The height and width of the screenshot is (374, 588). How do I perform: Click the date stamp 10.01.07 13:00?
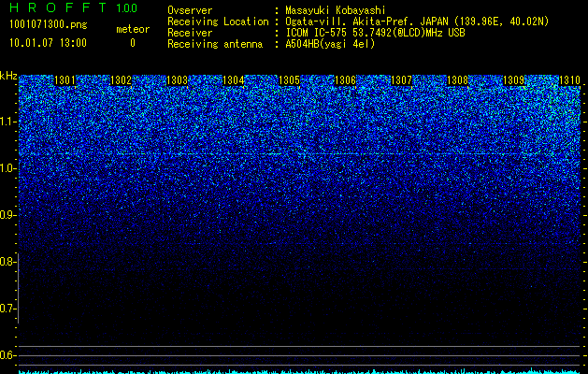click(48, 43)
